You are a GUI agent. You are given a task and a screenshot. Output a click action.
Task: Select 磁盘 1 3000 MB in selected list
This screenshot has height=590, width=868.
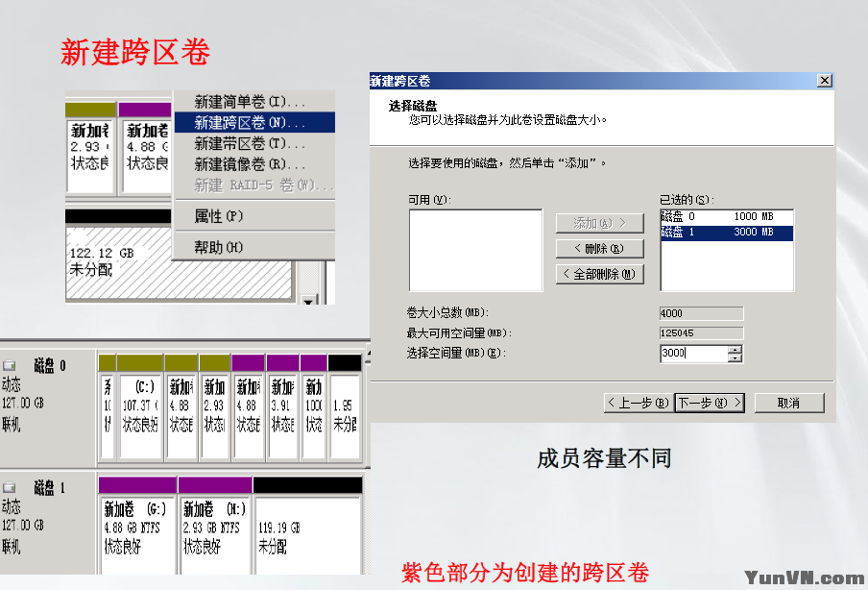727,233
